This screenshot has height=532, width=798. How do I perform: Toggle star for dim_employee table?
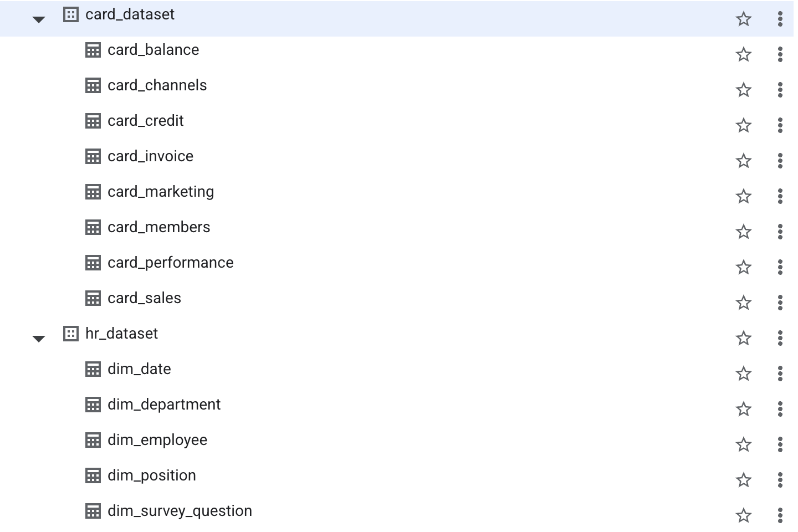(x=744, y=444)
